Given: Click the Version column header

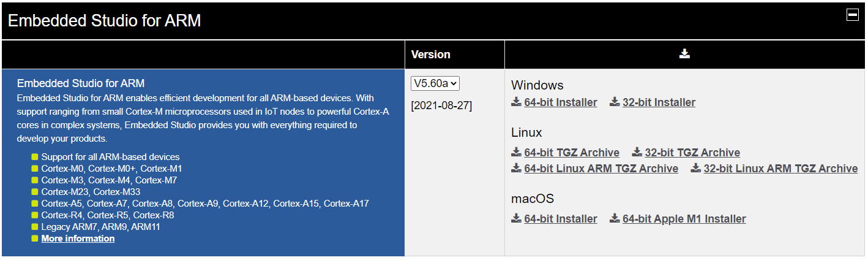Looking at the screenshot, I should tap(431, 55).
